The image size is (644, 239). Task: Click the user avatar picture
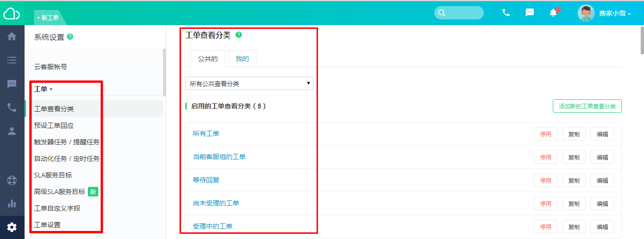tap(586, 13)
